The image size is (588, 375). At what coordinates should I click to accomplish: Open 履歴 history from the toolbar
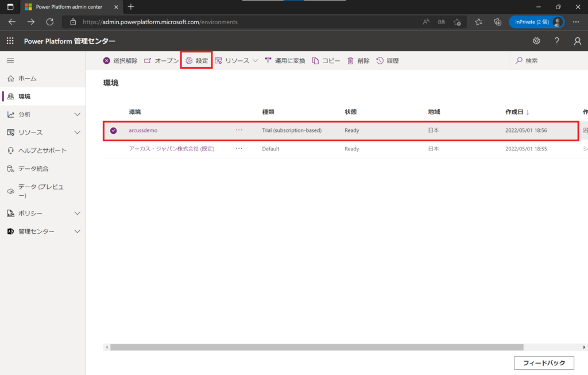[x=388, y=61]
